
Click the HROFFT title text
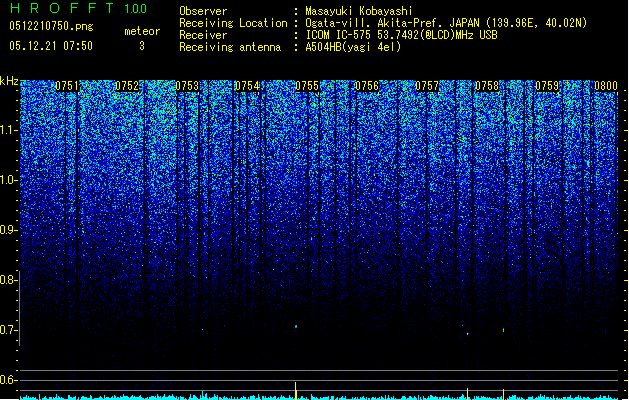[62, 8]
